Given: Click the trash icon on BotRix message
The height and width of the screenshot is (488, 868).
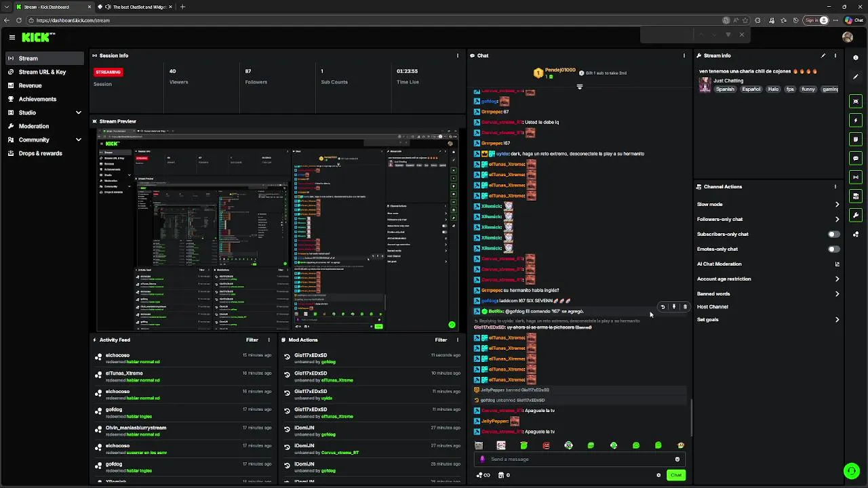Looking at the screenshot, I should (685, 307).
